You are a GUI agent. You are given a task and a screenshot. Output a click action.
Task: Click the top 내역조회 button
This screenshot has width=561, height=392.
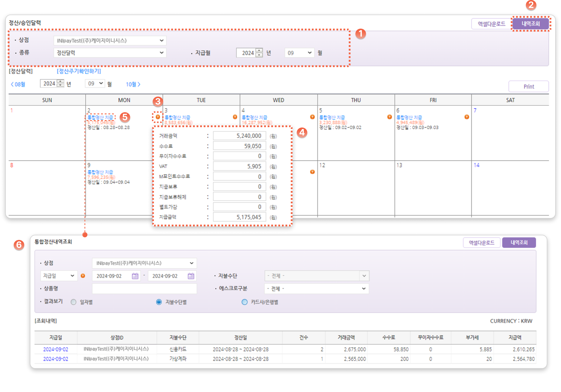click(530, 24)
